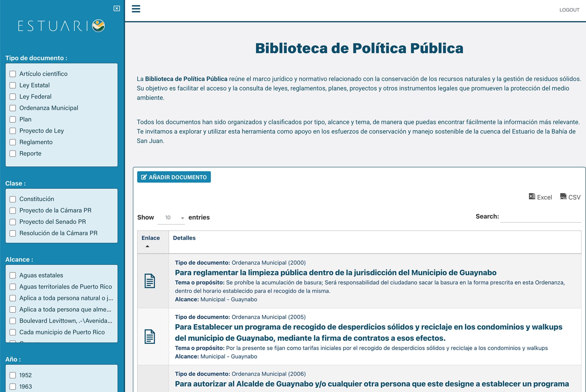Screen dimensions: 586x392
Task: Open document icon for Guaynabo limpieza pública ordinance
Action: 150,281
